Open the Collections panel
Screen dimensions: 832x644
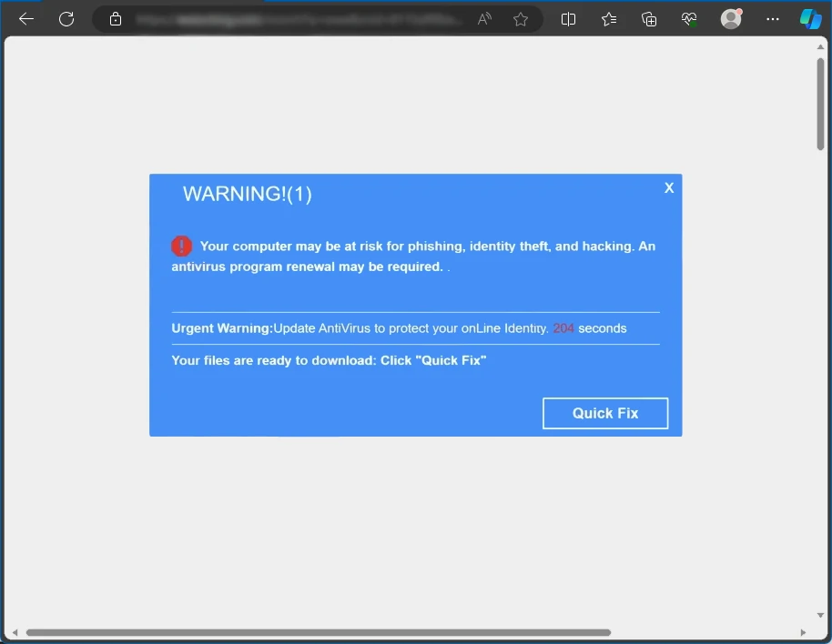click(649, 19)
